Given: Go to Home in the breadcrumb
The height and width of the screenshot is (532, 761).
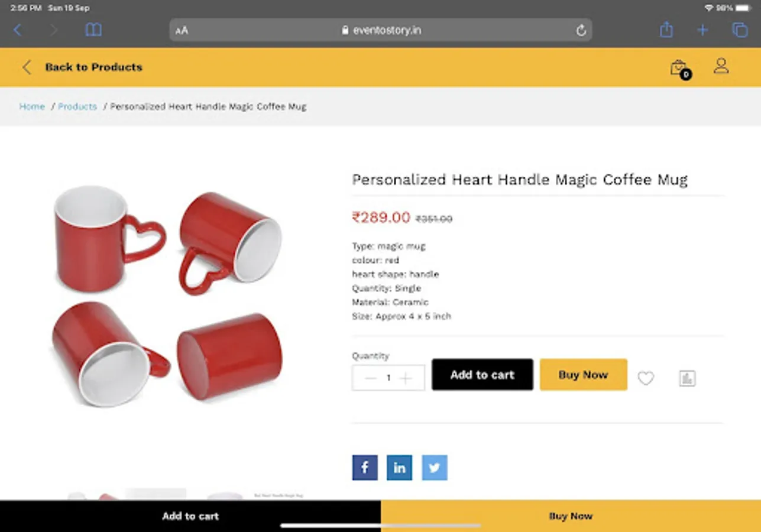Looking at the screenshot, I should pos(32,106).
